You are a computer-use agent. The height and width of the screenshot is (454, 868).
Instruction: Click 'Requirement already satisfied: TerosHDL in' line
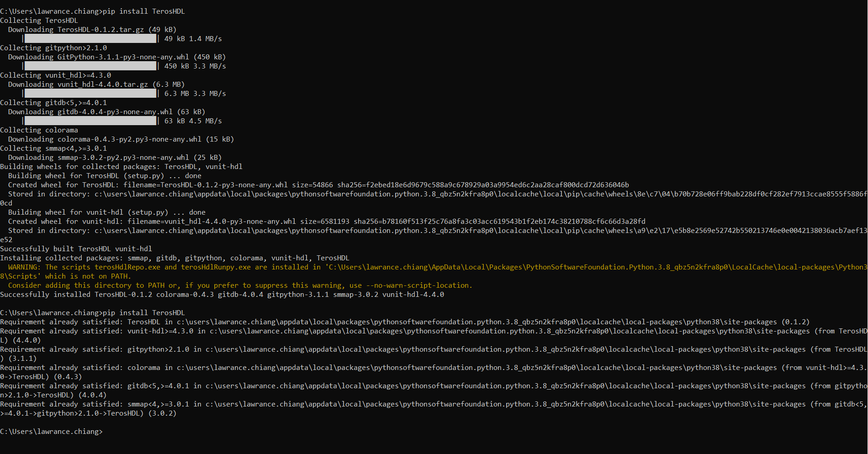(x=405, y=322)
